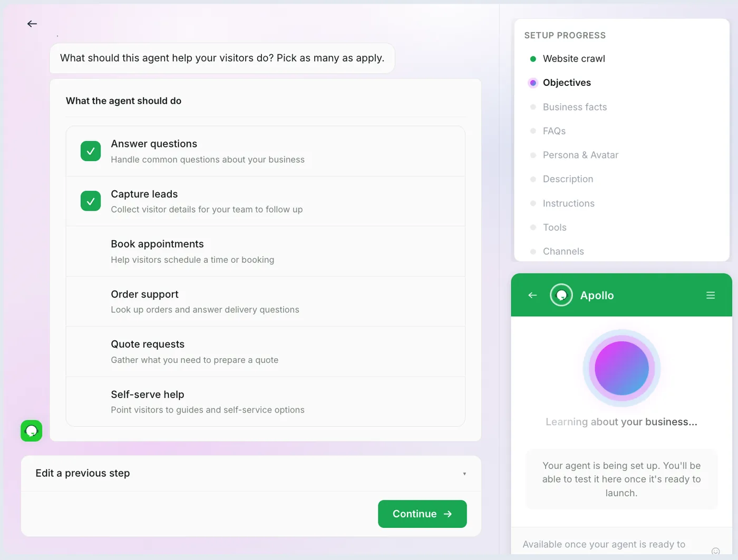This screenshot has height=560, width=738.
Task: Select Persona & Avatar step
Action: 580,155
